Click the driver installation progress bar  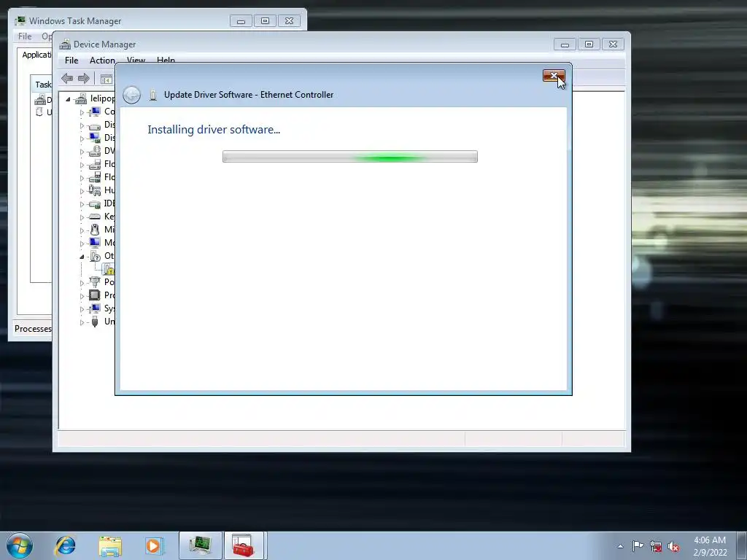click(x=350, y=157)
